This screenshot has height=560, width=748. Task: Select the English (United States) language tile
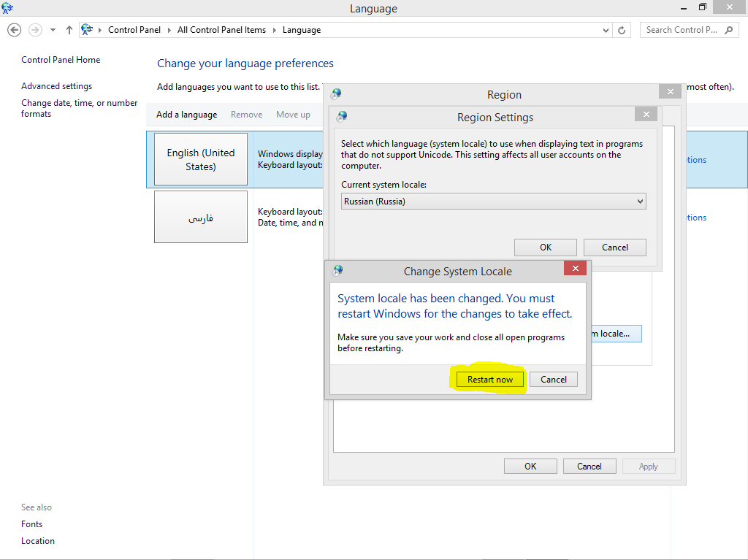[x=201, y=159]
